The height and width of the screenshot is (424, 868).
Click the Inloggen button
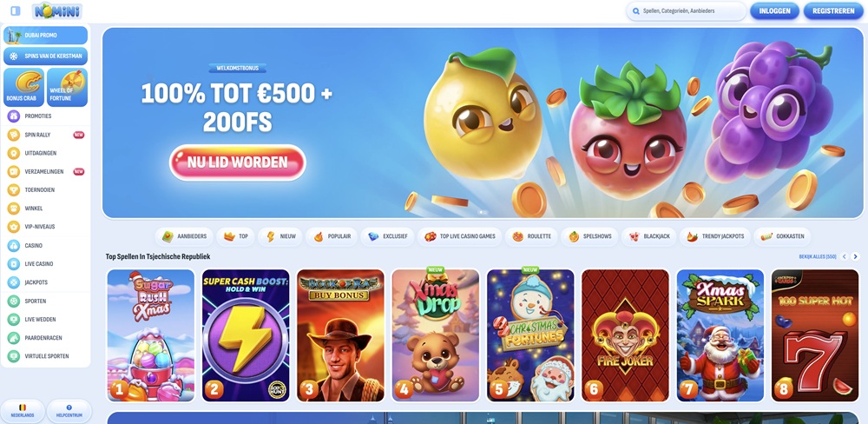point(774,11)
